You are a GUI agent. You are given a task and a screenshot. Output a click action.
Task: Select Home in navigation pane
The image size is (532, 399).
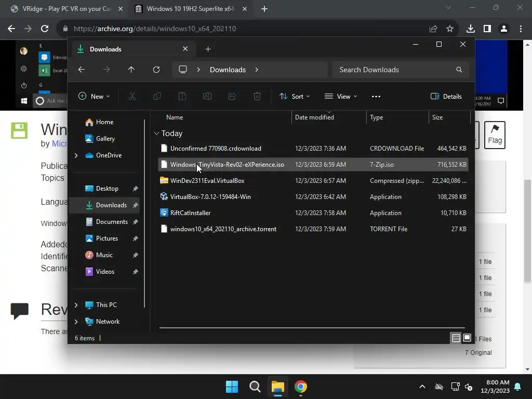click(x=104, y=122)
